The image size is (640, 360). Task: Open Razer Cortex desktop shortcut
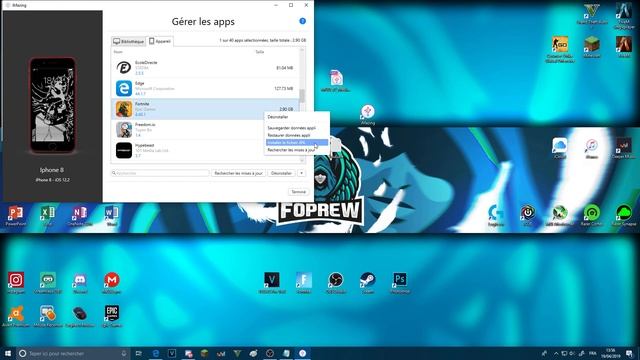(x=591, y=216)
